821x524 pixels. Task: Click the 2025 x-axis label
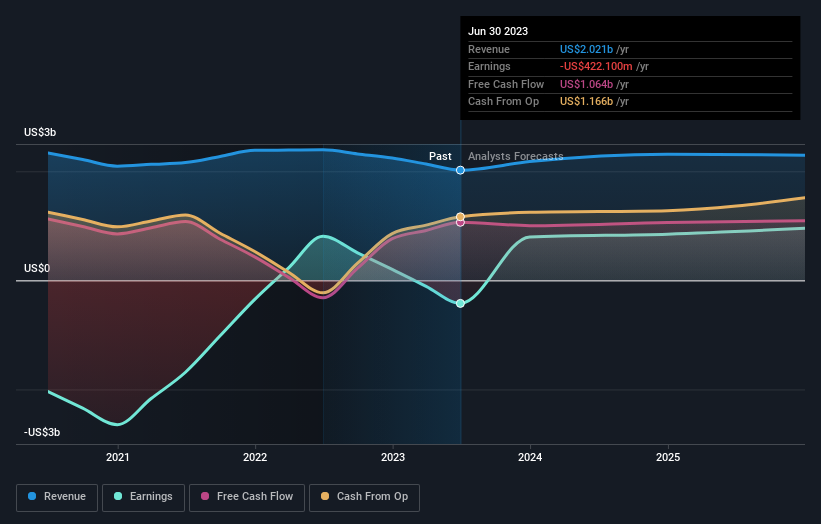click(668, 457)
